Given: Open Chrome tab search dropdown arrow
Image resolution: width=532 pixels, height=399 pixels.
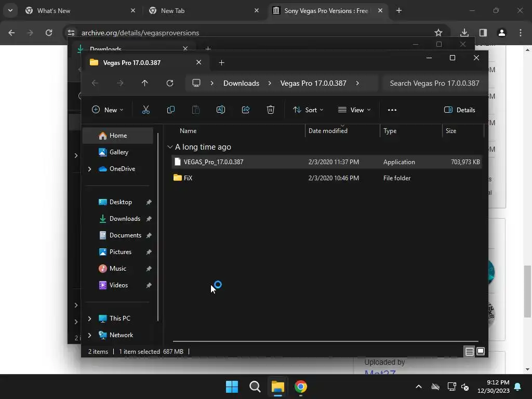Looking at the screenshot, I should [x=10, y=10].
